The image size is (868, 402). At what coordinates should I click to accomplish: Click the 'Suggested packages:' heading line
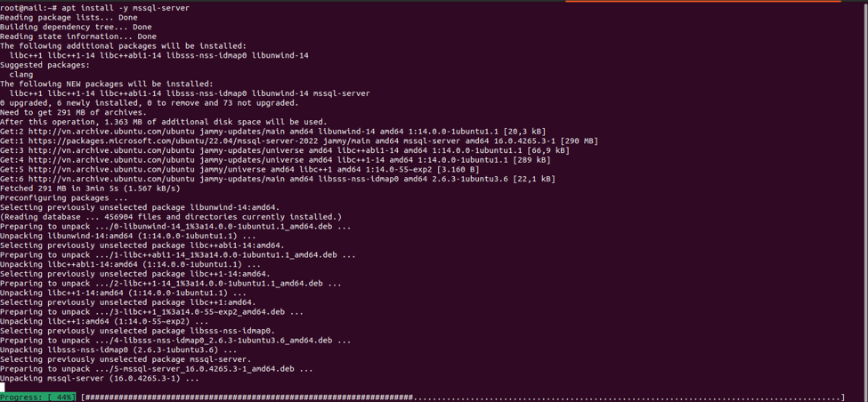(x=45, y=65)
